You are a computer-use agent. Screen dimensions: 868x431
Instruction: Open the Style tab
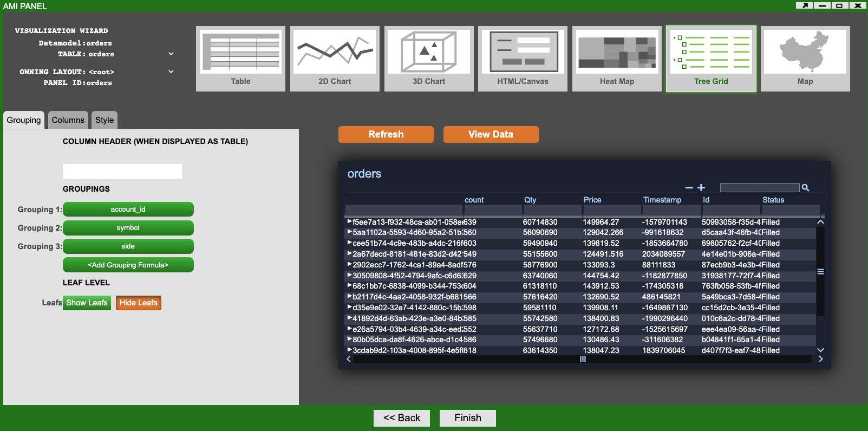click(105, 120)
